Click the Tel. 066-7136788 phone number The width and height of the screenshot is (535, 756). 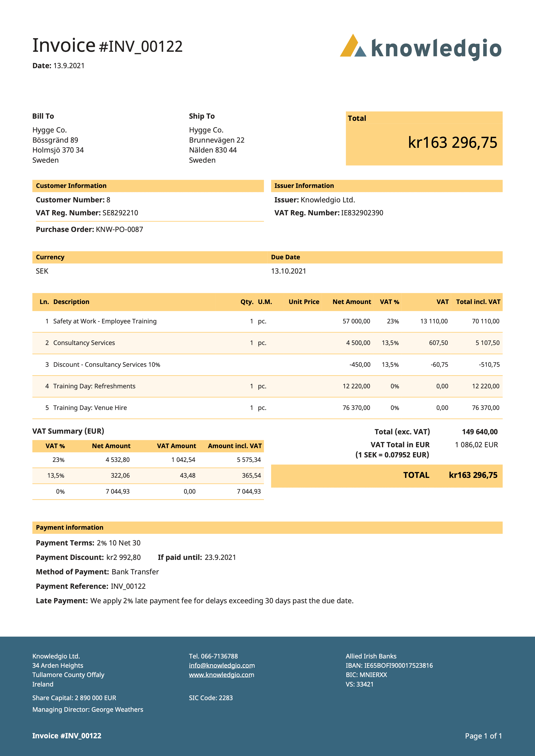point(213,656)
